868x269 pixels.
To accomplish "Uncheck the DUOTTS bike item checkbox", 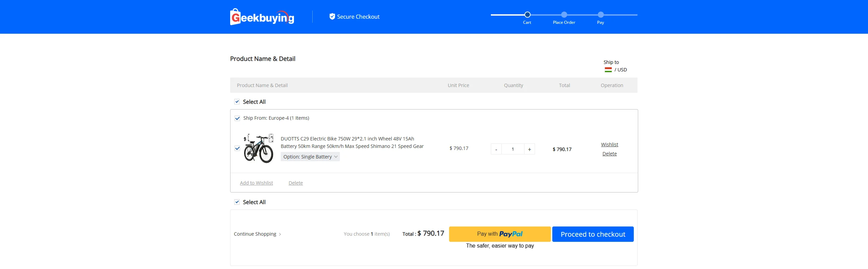I will point(237,148).
